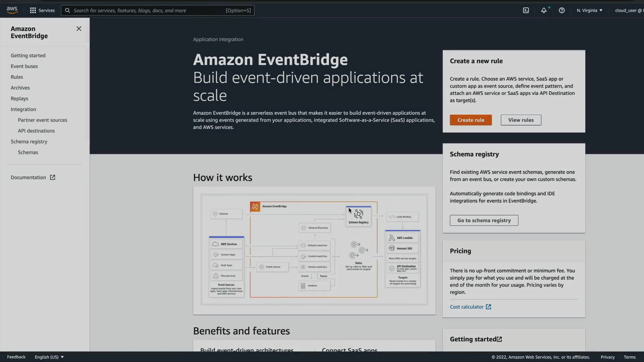Open Event buses in the sidebar
644x362 pixels.
click(24, 66)
